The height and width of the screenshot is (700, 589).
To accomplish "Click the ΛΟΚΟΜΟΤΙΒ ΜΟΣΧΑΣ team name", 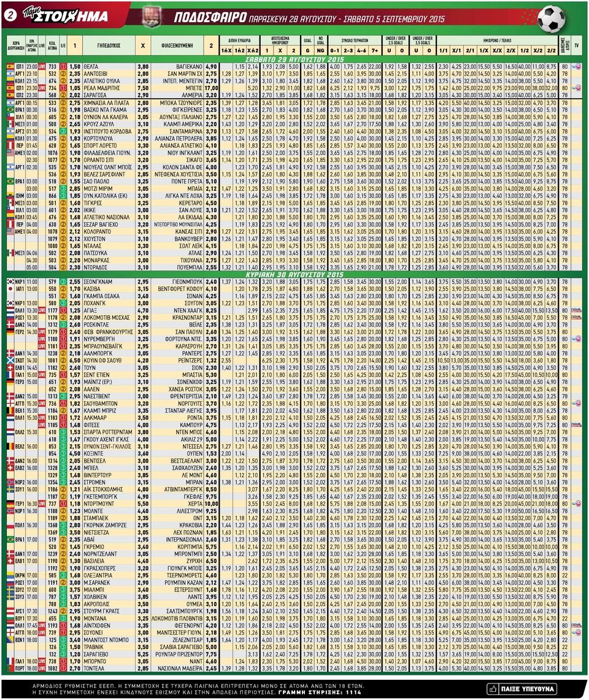I will point(106,317).
